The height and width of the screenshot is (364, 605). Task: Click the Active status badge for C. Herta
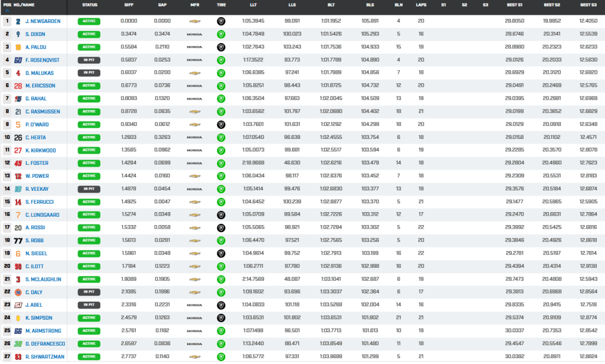coord(89,138)
